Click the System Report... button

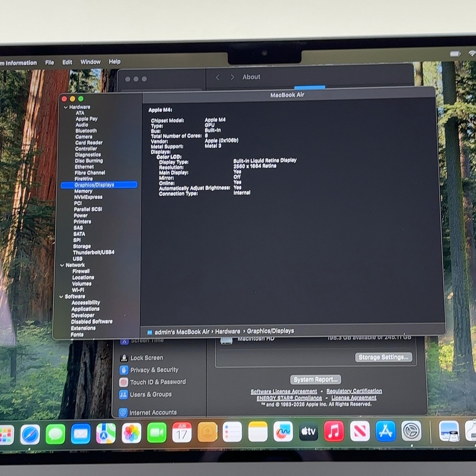316,380
